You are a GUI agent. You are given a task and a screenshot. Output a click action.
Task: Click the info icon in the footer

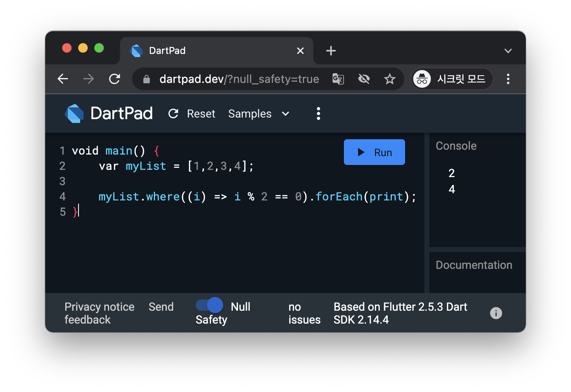496,313
